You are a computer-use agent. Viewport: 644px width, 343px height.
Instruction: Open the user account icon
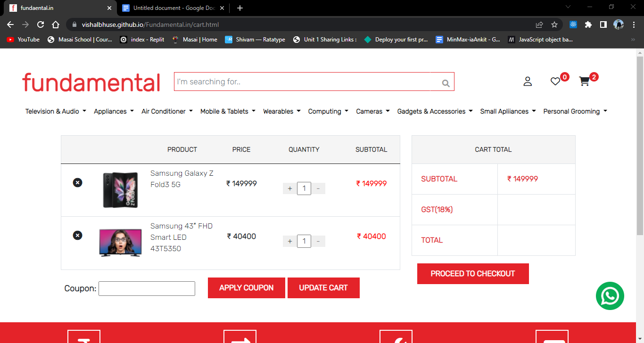528,82
